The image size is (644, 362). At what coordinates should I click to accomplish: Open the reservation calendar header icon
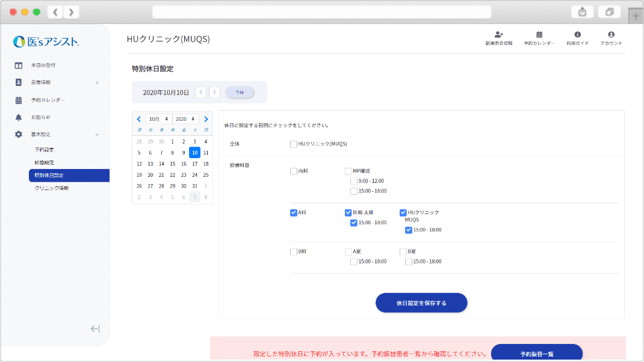point(539,35)
